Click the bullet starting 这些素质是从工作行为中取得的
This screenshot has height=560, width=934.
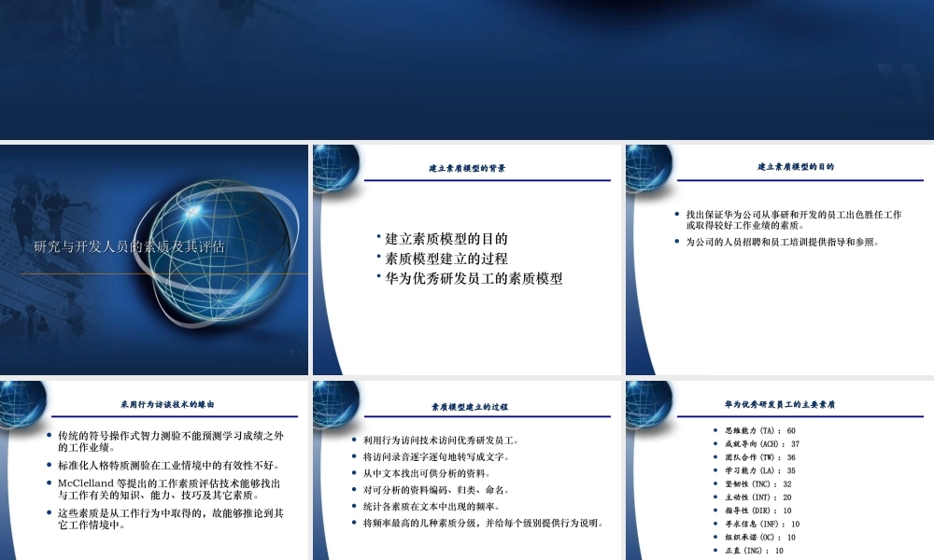pyautogui.click(x=170, y=518)
